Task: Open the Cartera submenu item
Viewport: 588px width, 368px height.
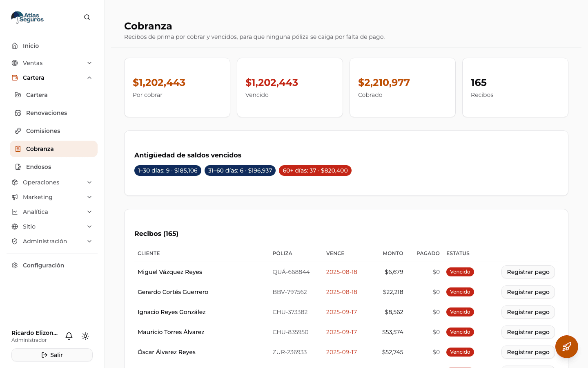Action: coord(53,95)
